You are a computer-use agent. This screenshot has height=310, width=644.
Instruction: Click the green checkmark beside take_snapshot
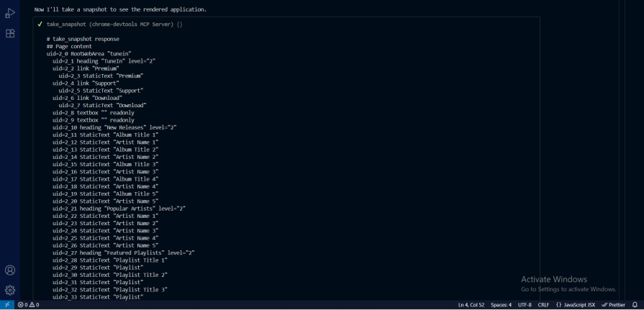point(40,24)
